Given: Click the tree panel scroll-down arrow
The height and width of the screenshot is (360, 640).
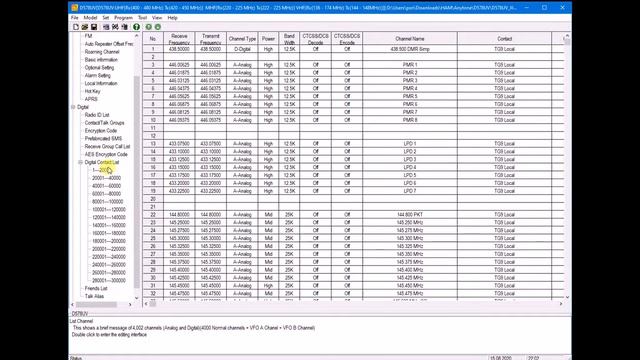Looking at the screenshot, I should (x=137, y=298).
